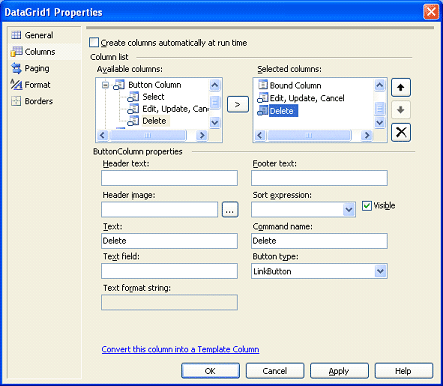Click the Button Column node icon
The height and width of the screenshot is (386, 443).
point(119,85)
